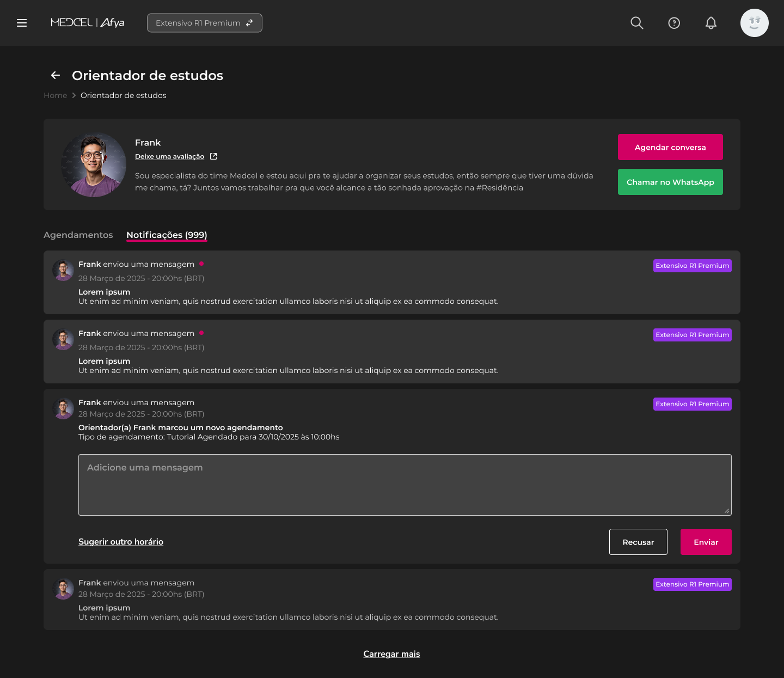Click the back arrow beside Orientador de estudos

(x=56, y=75)
